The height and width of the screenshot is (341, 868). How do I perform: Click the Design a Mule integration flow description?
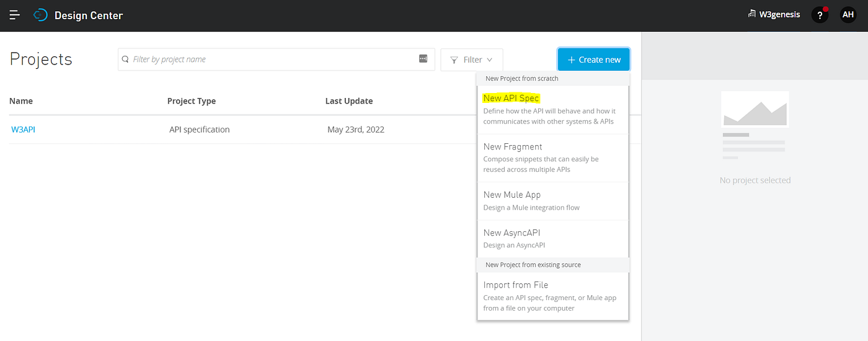pyautogui.click(x=531, y=208)
